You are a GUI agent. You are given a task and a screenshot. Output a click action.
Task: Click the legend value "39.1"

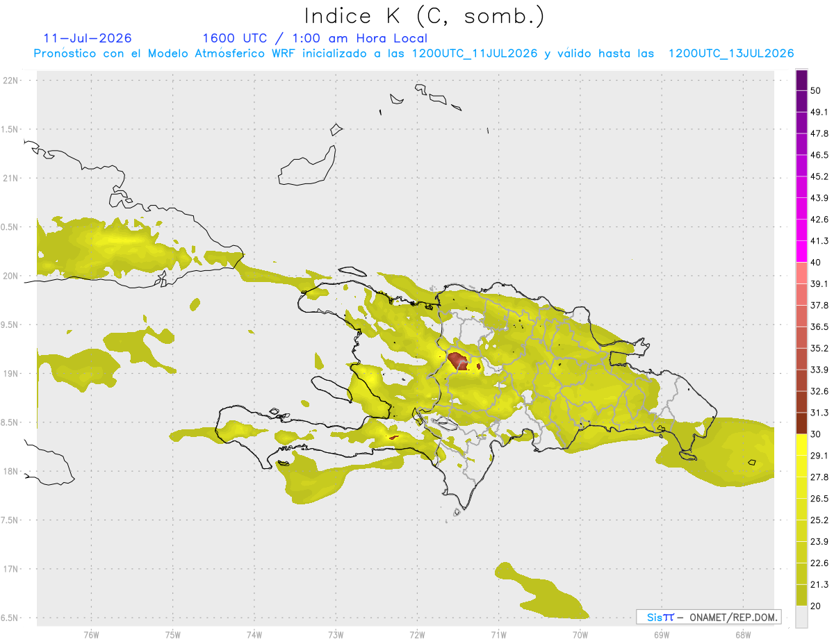point(819,283)
